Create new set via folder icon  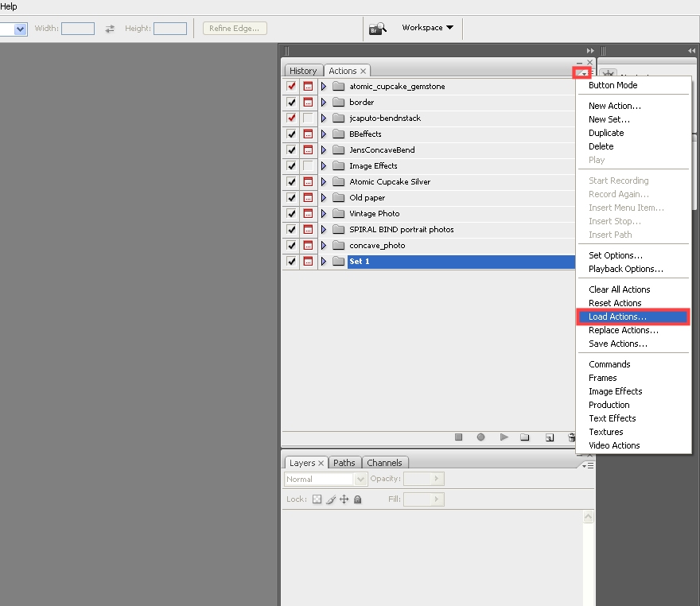click(525, 437)
